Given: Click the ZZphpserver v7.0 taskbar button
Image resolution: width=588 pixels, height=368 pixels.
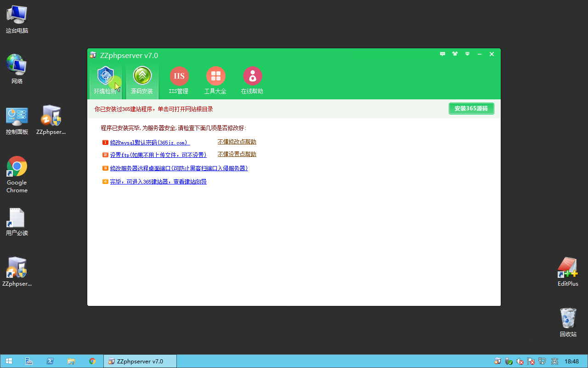Looking at the screenshot, I should 140,361.
